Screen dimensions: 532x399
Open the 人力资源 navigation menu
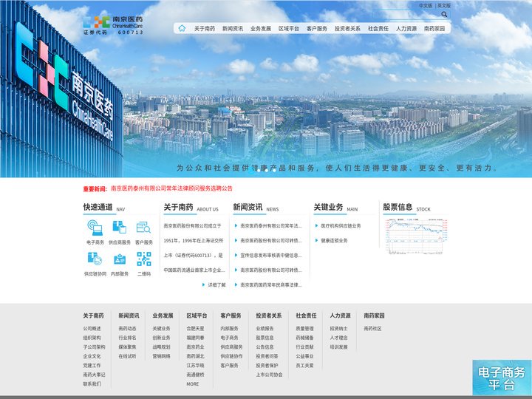[x=406, y=29]
